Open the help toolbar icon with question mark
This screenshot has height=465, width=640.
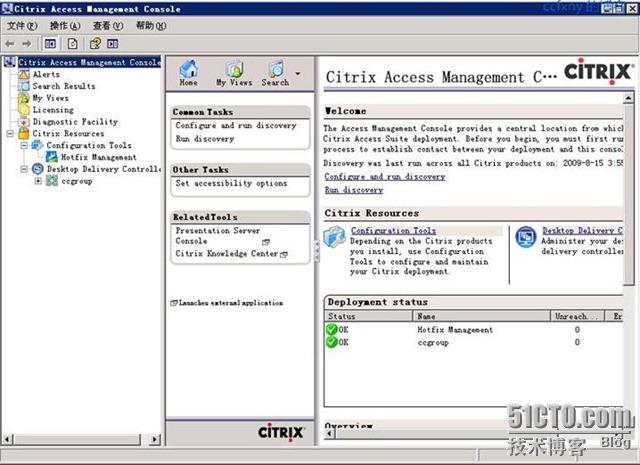(x=96, y=43)
